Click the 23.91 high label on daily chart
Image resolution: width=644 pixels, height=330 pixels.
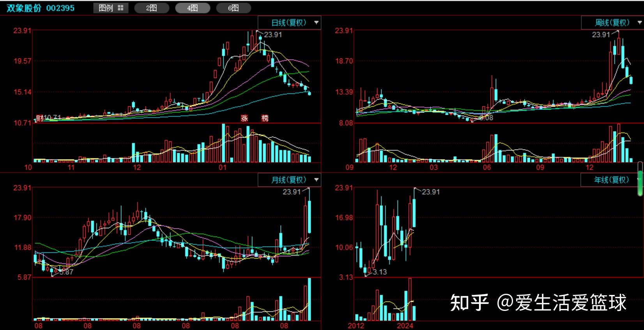point(273,35)
